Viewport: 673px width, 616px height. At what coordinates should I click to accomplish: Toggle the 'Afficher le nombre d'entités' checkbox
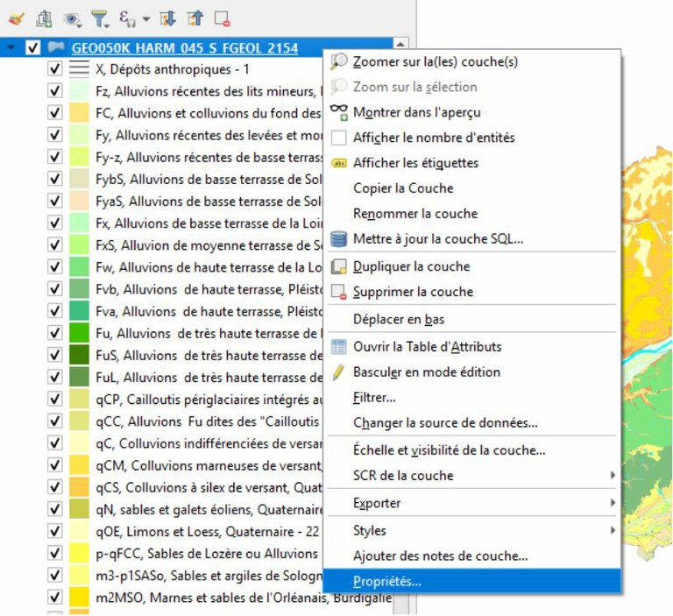339,138
